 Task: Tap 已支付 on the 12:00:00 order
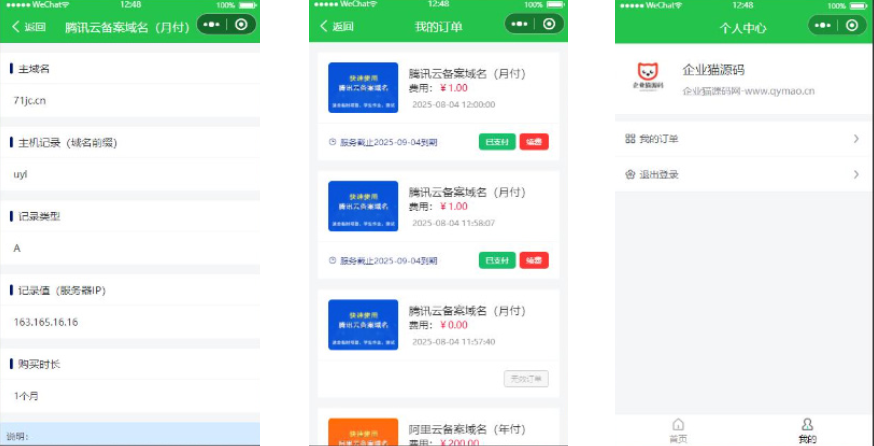[497, 142]
